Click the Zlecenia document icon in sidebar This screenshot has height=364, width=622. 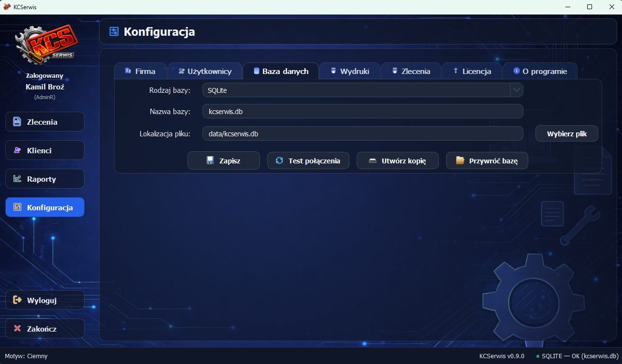[17, 122]
